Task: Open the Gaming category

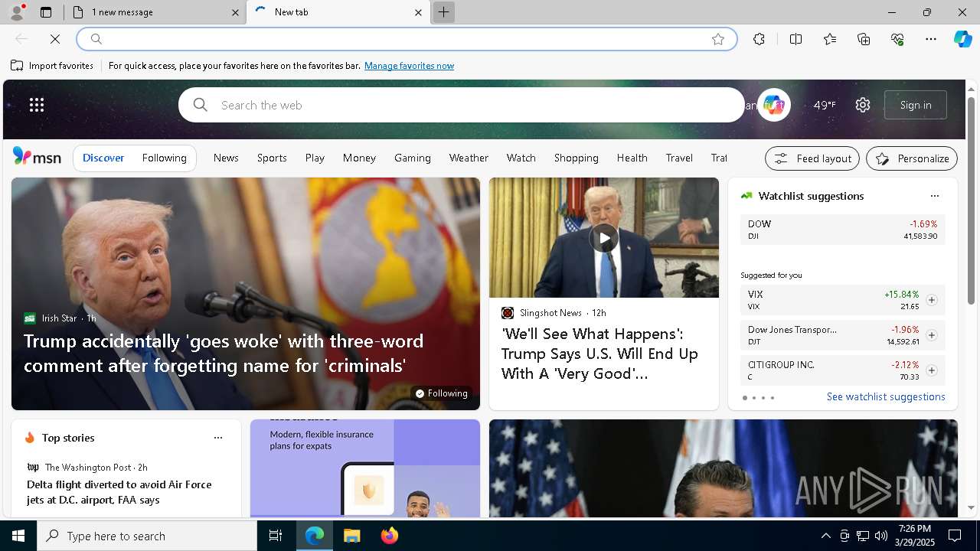Action: [412, 158]
